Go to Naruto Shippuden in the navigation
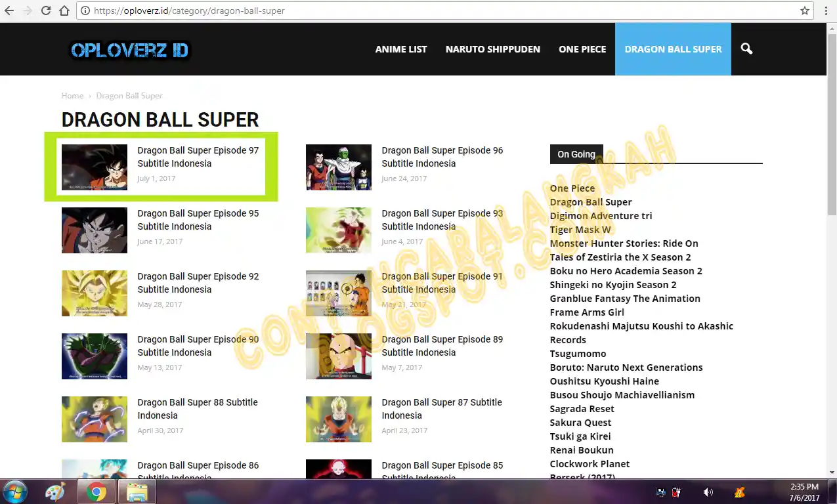 coord(493,49)
